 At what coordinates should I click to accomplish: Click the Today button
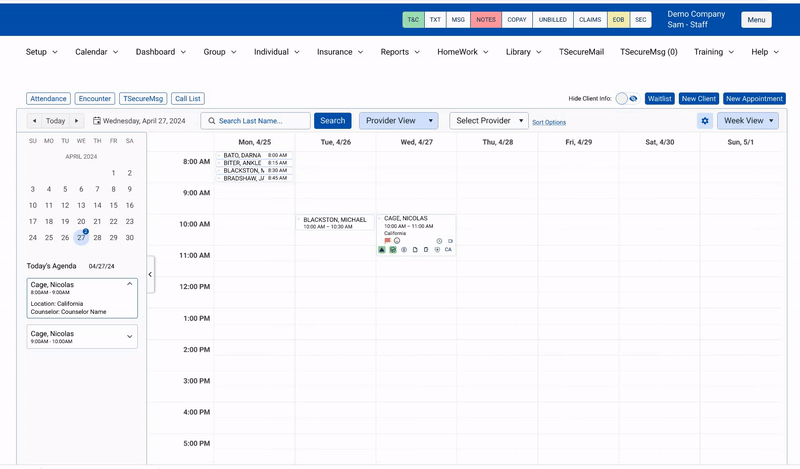pos(56,121)
